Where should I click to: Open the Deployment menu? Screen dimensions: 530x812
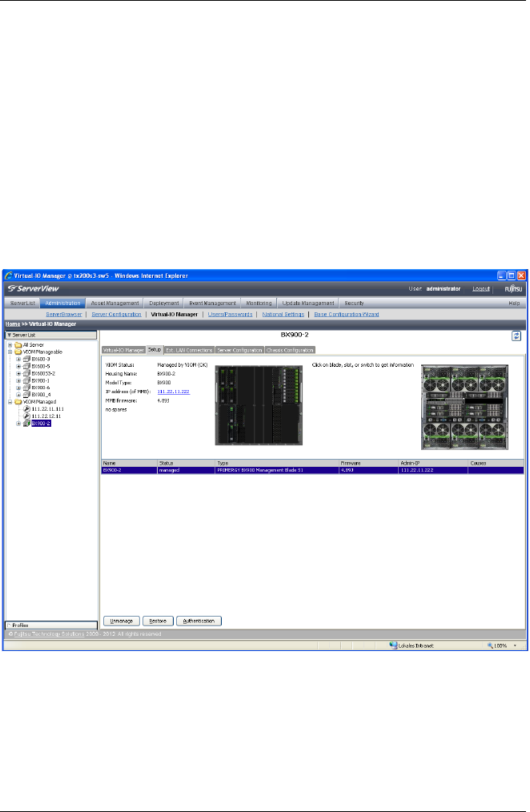point(164,303)
